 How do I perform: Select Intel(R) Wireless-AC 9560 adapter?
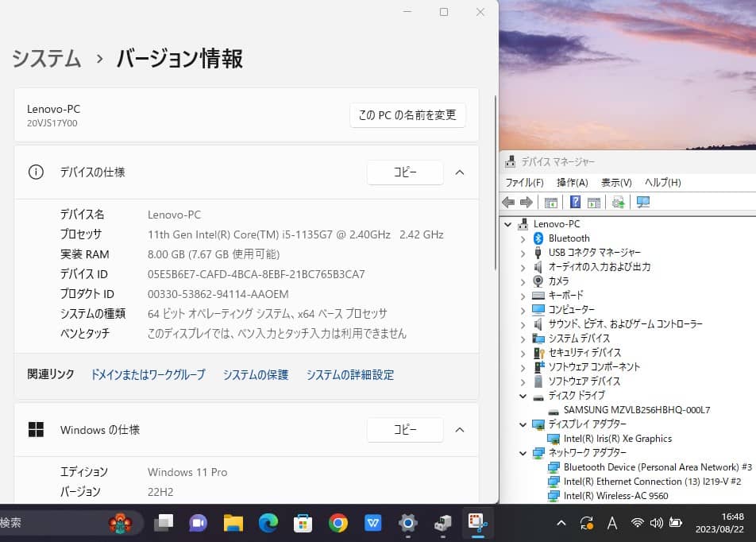click(615, 496)
